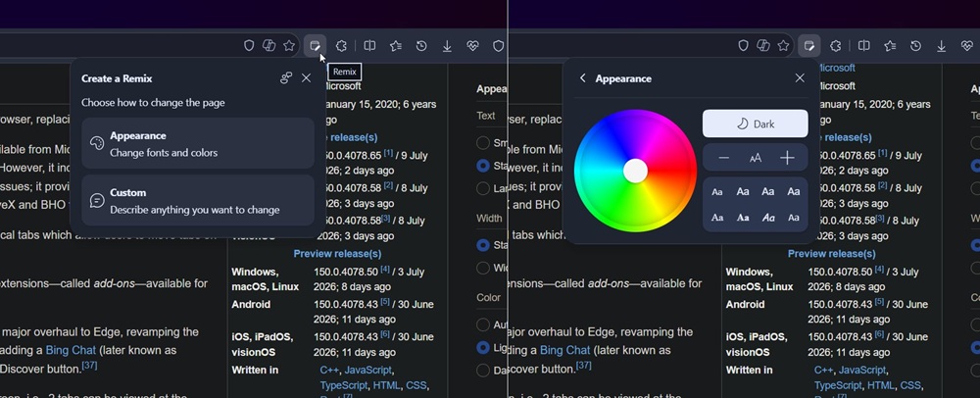Click 'Written in' label in left window
Screen dimensions: 980x398
coord(255,370)
